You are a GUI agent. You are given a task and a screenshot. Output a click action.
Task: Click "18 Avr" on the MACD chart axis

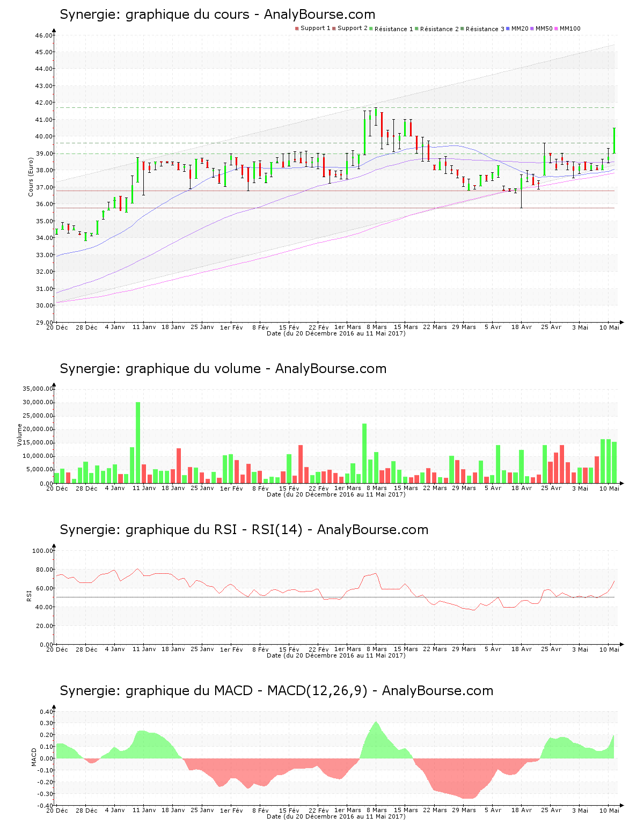tap(522, 811)
